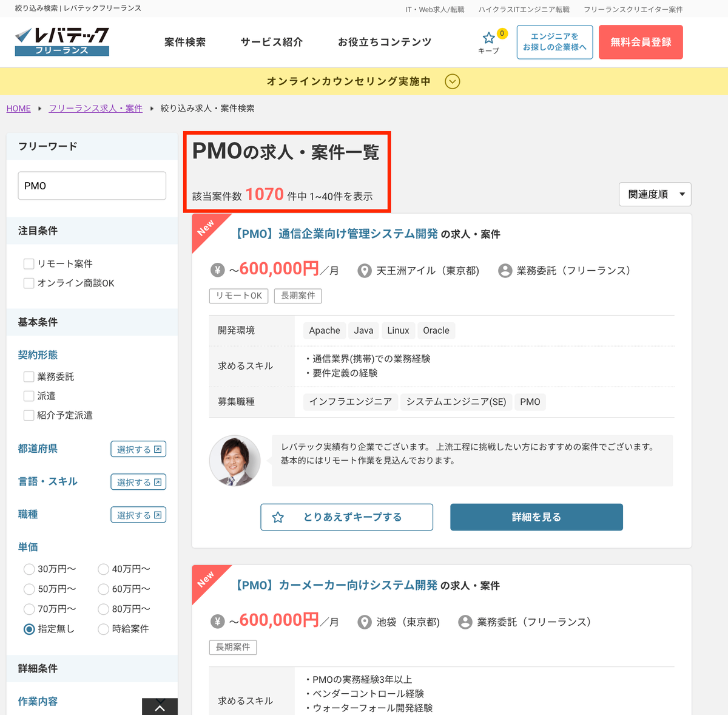
Task: Open サービス紹介 navigation menu
Action: coord(271,42)
